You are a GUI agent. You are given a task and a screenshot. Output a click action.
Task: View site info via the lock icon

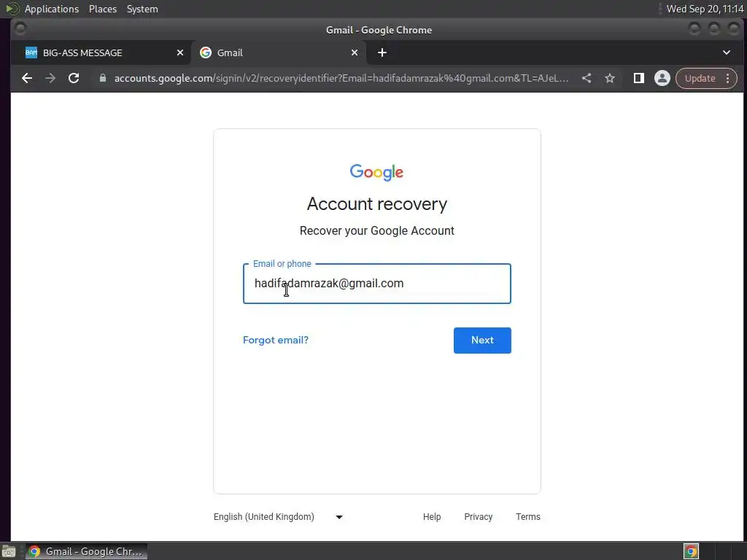click(102, 78)
